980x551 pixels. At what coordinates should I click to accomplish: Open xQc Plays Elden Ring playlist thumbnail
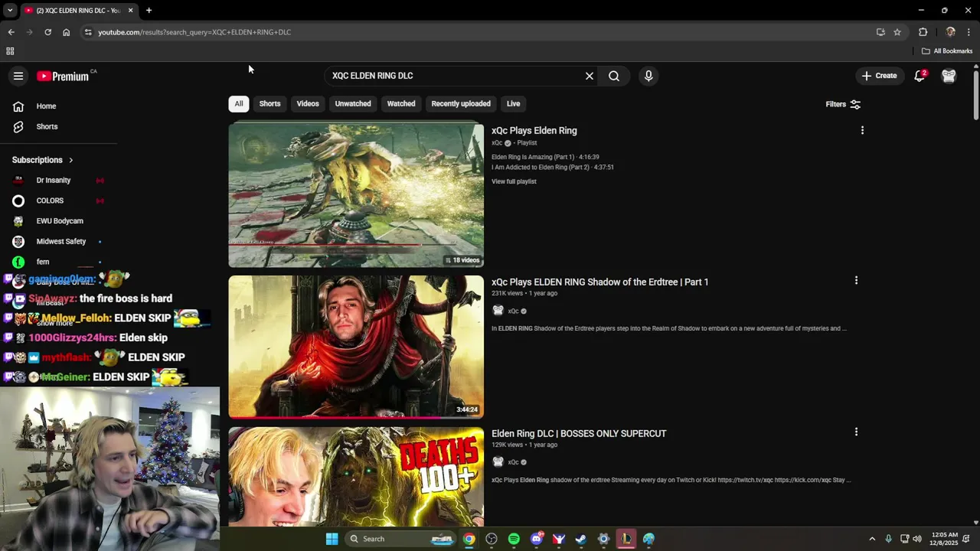click(x=356, y=195)
